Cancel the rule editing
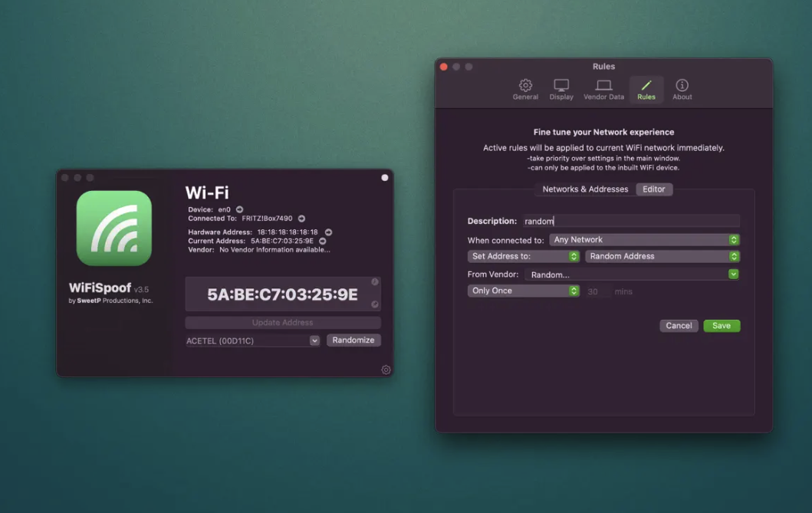Viewport: 812px width, 513px height. point(679,326)
